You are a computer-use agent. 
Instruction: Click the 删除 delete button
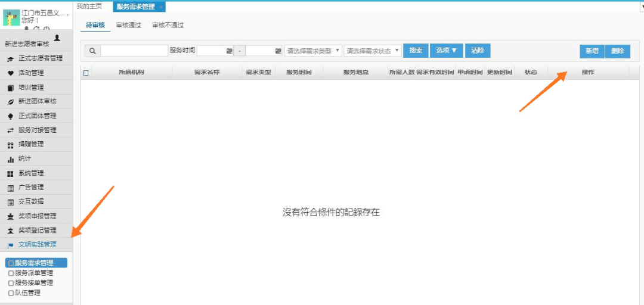(x=617, y=51)
